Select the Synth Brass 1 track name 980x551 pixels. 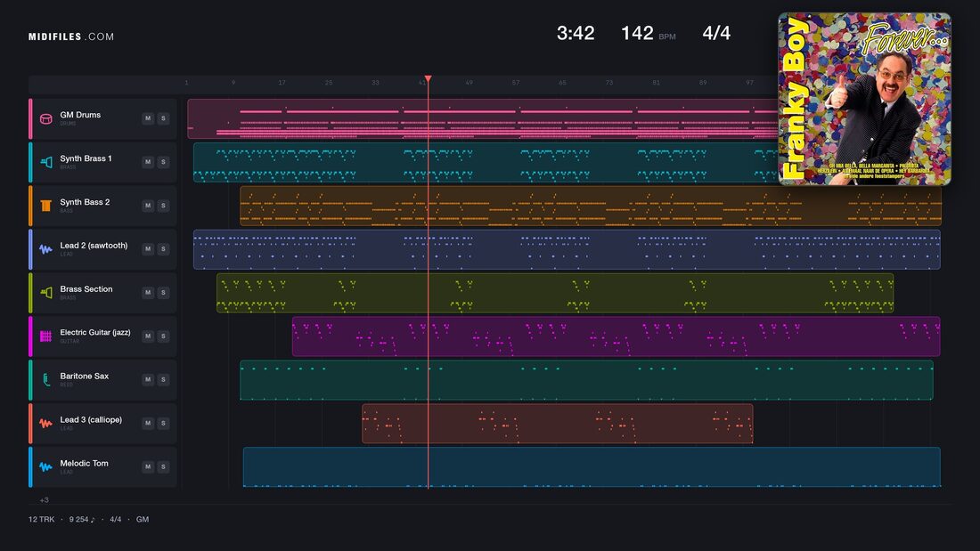(86, 158)
